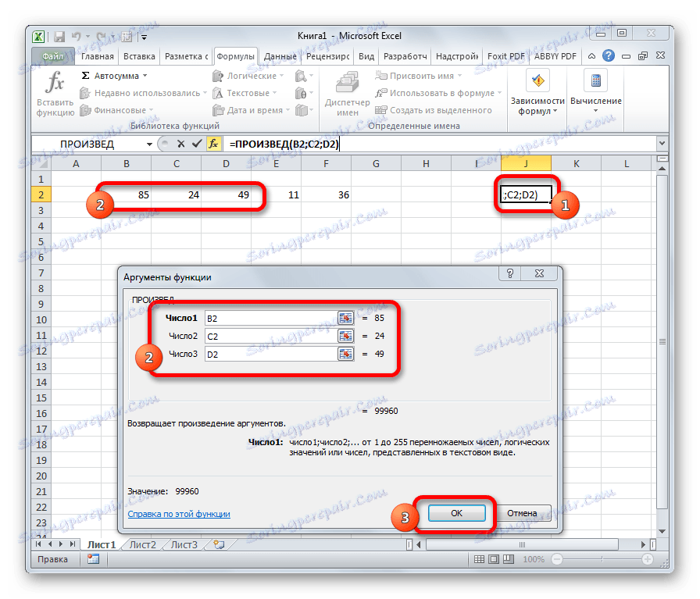Click the zoom slider in status bar
The width and height of the screenshot is (700, 599).
602,559
